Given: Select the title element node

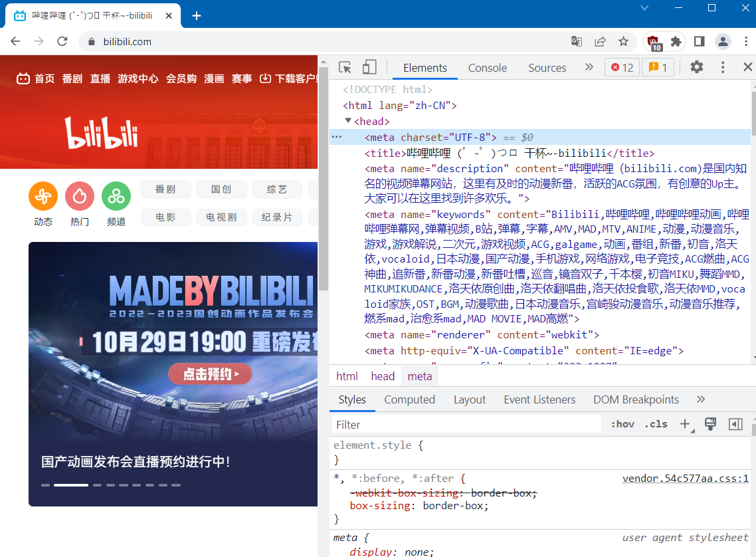Looking at the screenshot, I should (x=510, y=154).
